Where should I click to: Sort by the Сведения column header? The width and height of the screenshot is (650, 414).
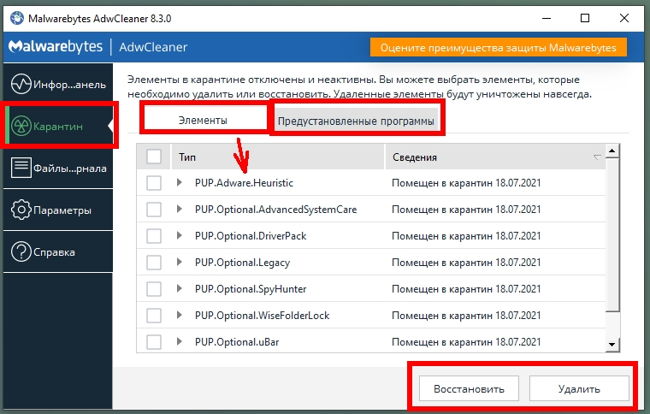point(495,157)
